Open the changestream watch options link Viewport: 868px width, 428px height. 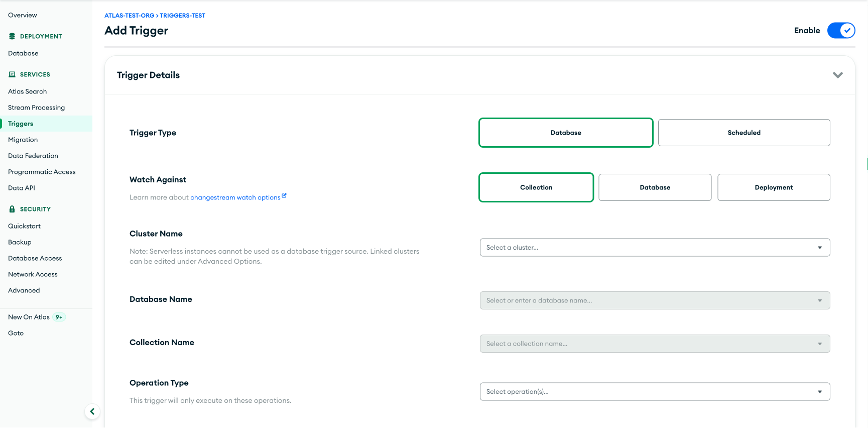point(235,197)
